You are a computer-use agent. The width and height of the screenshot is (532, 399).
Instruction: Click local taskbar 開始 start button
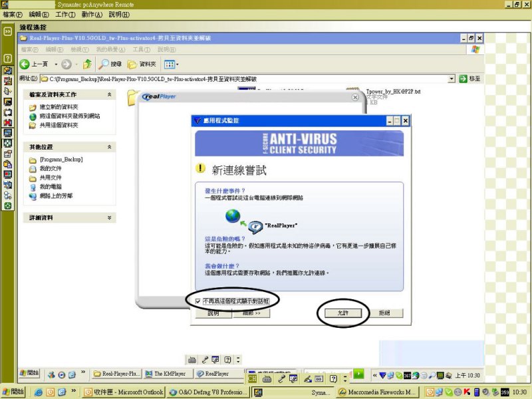pos(13,392)
